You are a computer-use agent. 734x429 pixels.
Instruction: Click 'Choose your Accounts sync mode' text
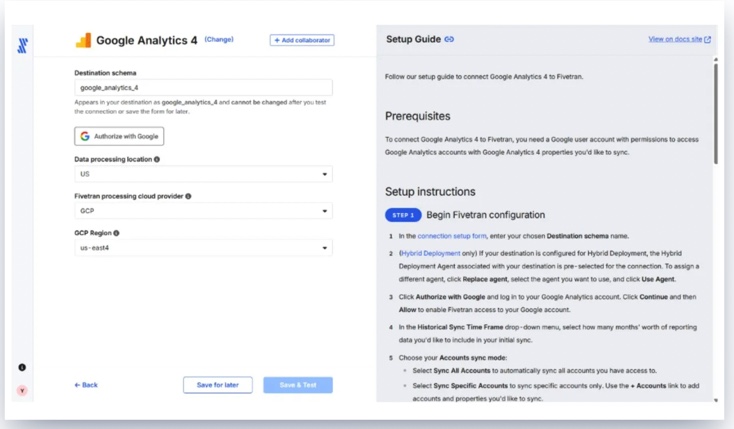(453, 358)
